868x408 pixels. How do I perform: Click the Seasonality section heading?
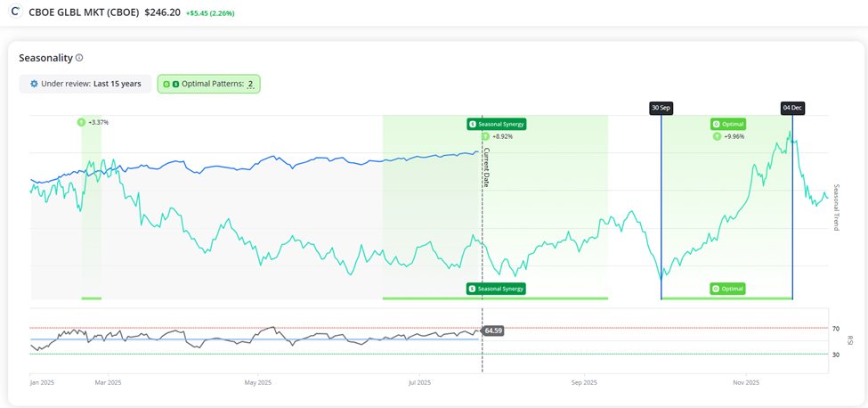45,58
